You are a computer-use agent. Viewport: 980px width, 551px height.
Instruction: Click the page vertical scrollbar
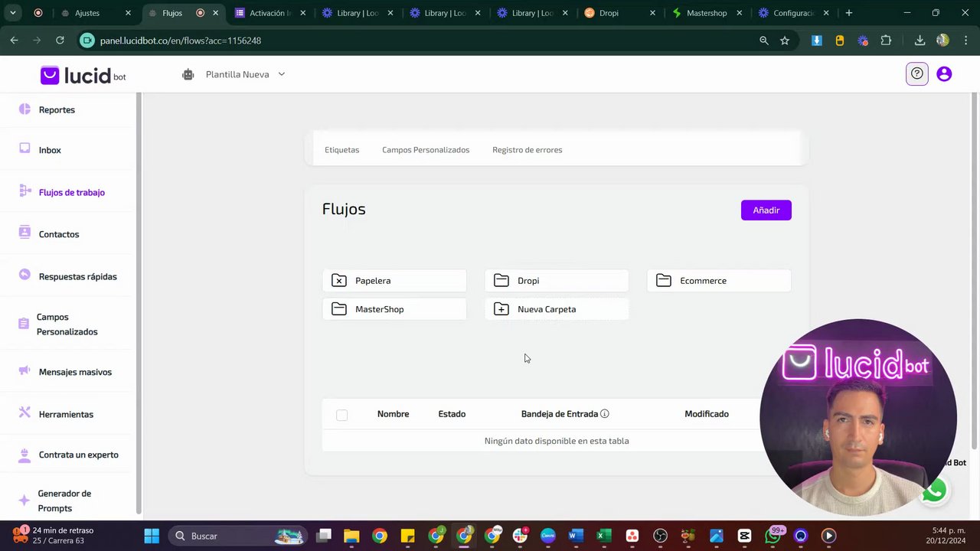[x=975, y=271]
